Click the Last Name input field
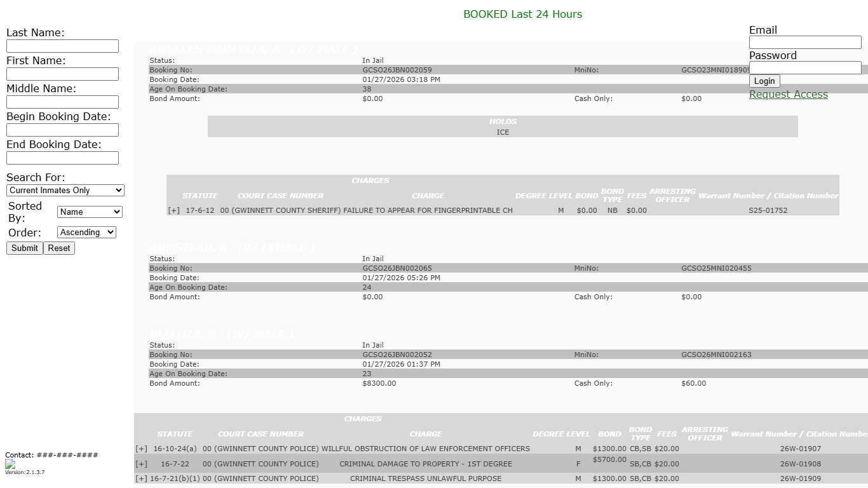Screen dimensions: 868x488 coord(62,46)
